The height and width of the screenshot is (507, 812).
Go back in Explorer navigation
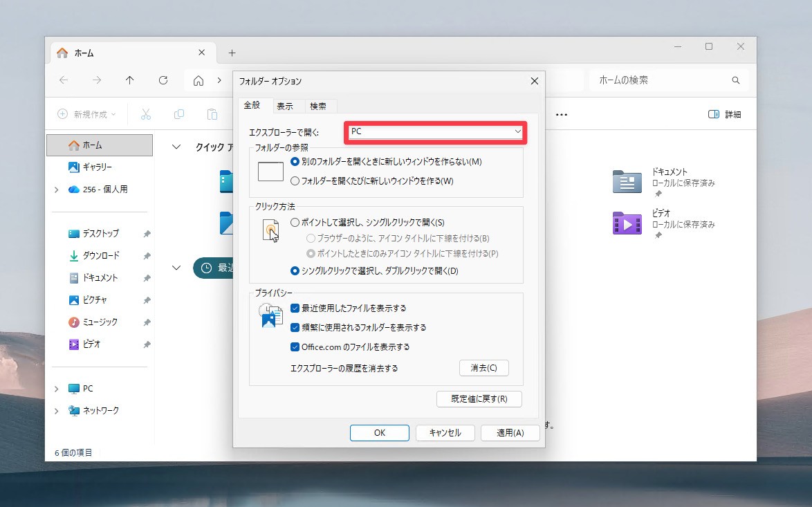tap(63, 80)
